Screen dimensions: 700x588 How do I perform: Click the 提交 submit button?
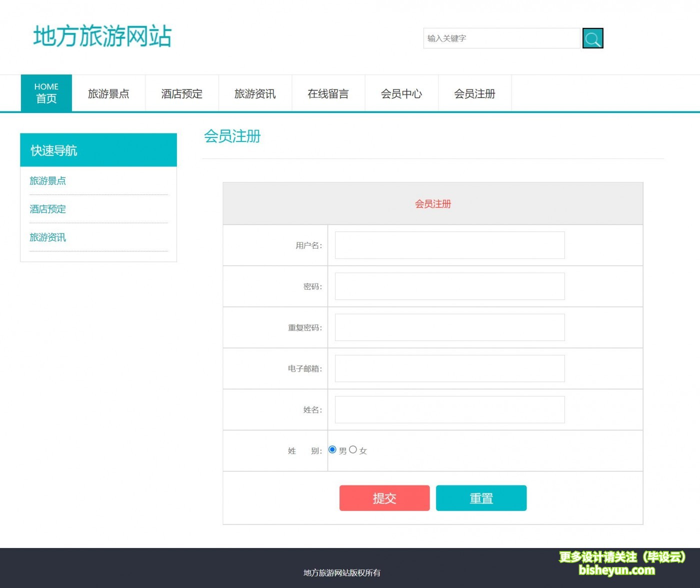384,497
